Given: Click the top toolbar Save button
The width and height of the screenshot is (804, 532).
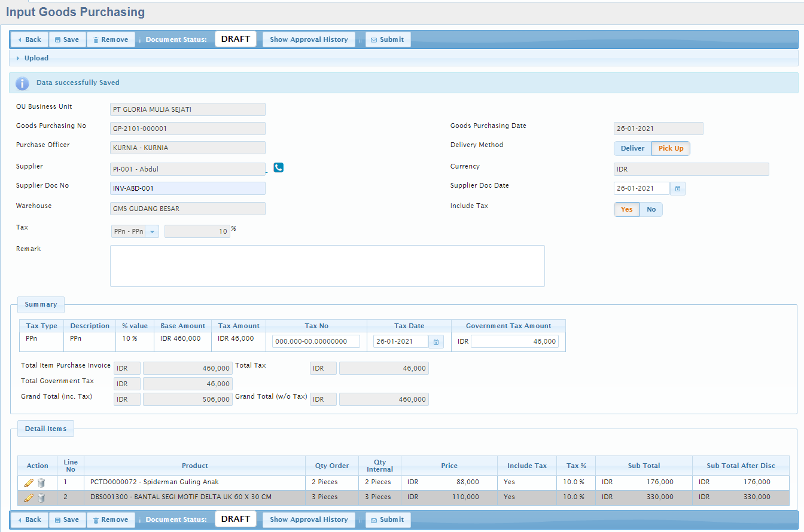Looking at the screenshot, I should pos(68,39).
